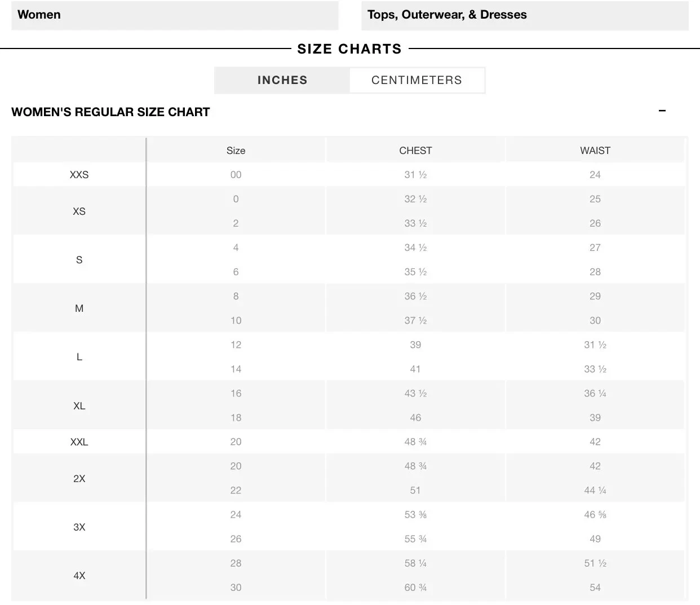Open the Tops, Outerwear, & Dresses dropdown
Viewport: 700px width, 605px height.
click(x=524, y=15)
